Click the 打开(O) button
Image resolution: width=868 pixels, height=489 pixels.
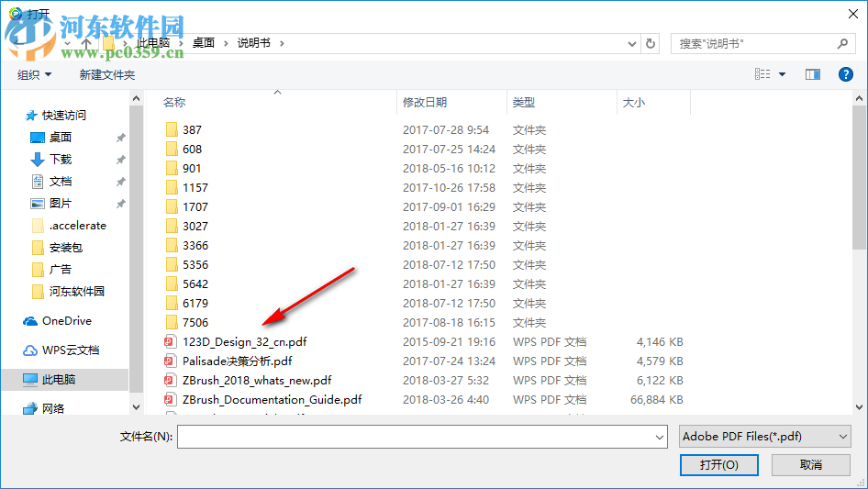pos(719,464)
